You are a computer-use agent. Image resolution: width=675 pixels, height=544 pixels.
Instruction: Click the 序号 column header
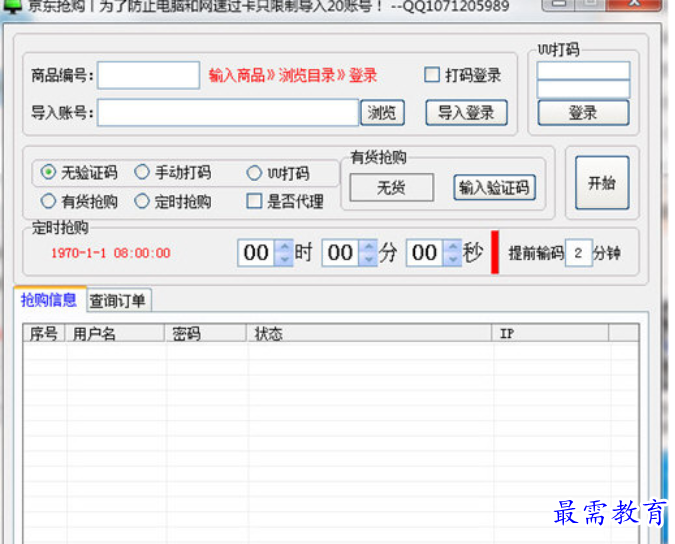coord(43,334)
